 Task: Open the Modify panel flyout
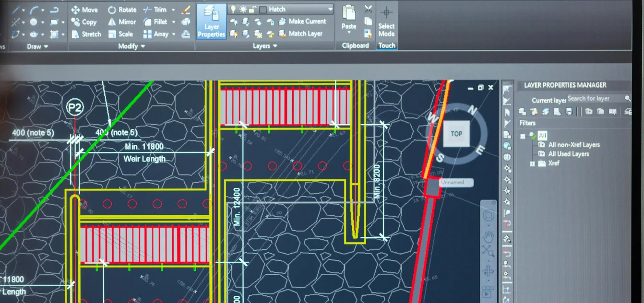143,46
